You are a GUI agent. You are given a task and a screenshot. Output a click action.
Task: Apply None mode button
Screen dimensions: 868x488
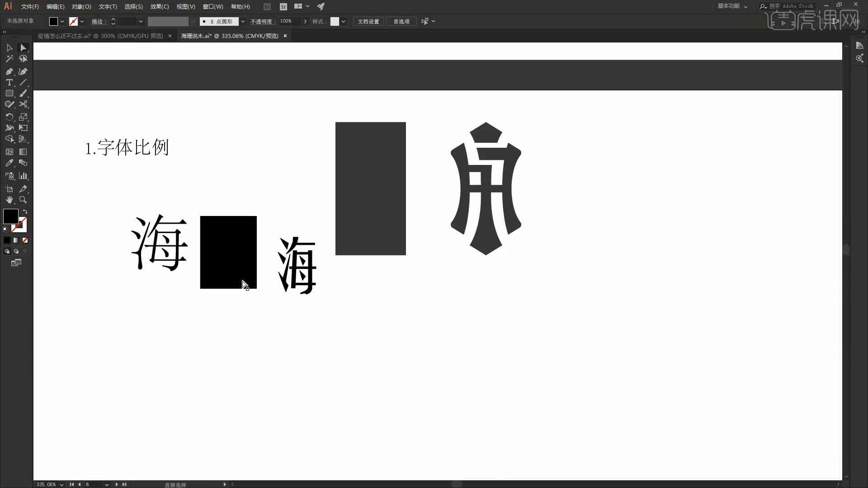coord(25,240)
